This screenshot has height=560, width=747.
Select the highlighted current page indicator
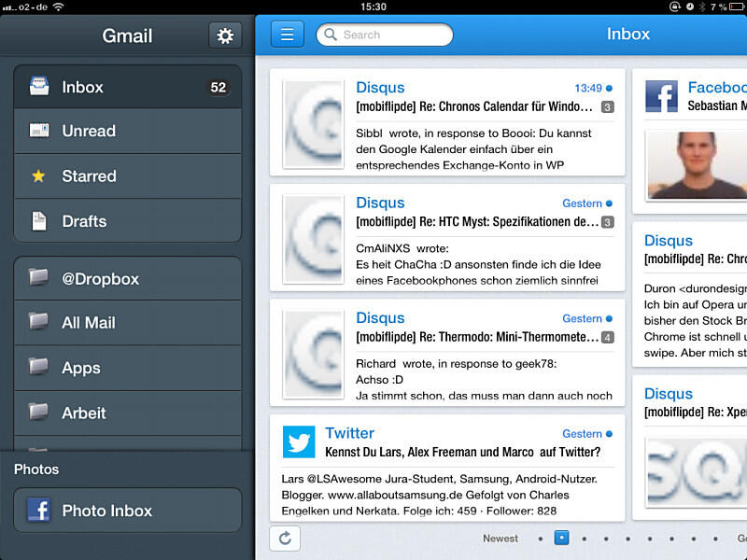pos(562,539)
